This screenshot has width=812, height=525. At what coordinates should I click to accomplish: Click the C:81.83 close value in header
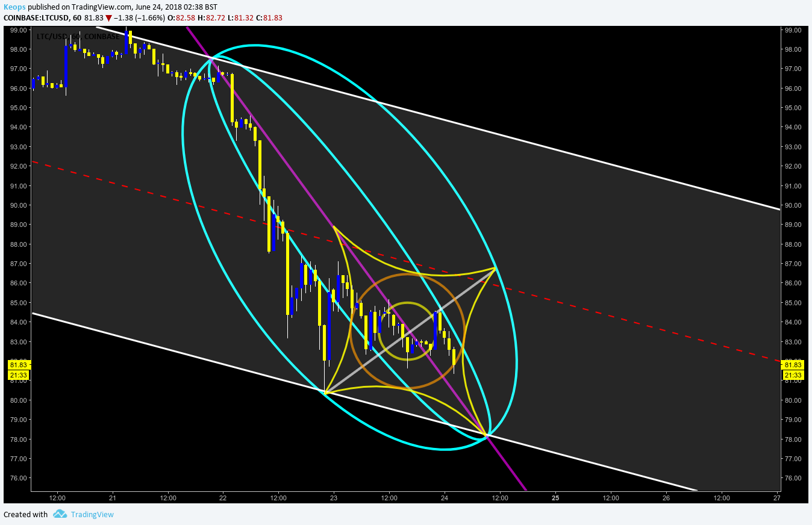click(x=269, y=17)
